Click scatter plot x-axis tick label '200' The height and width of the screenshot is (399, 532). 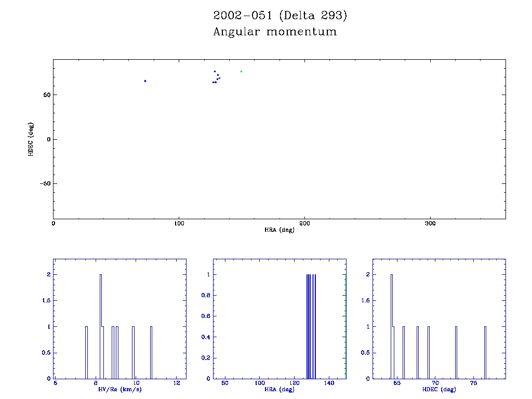coord(304,223)
